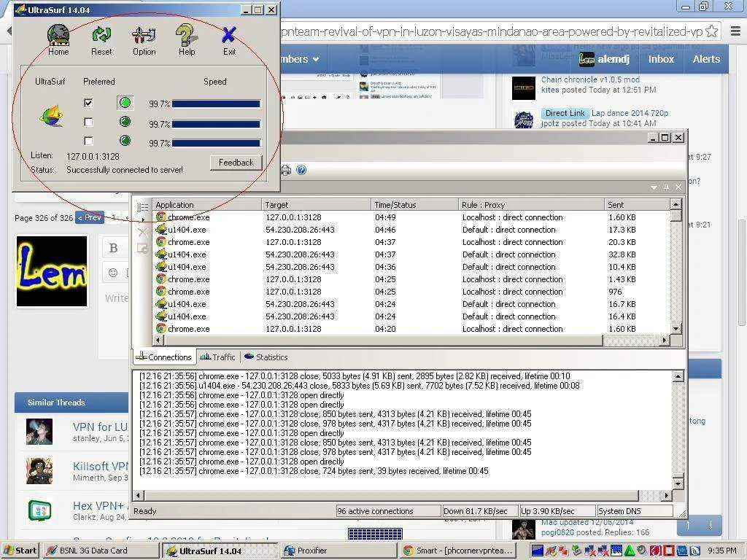
Task: Click Proxifier side list view icon
Action: pos(142,207)
